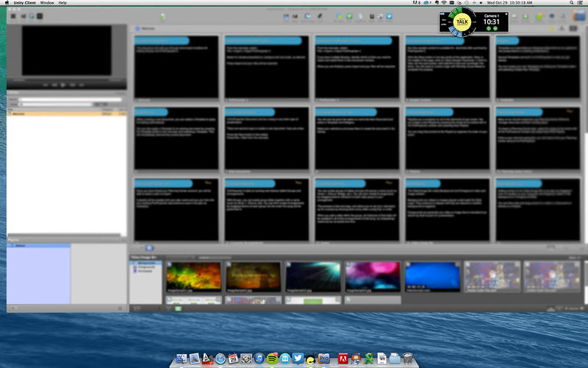Click left green button under Camera 1 timer
This screenshot has height=368, width=588.
point(490,28)
